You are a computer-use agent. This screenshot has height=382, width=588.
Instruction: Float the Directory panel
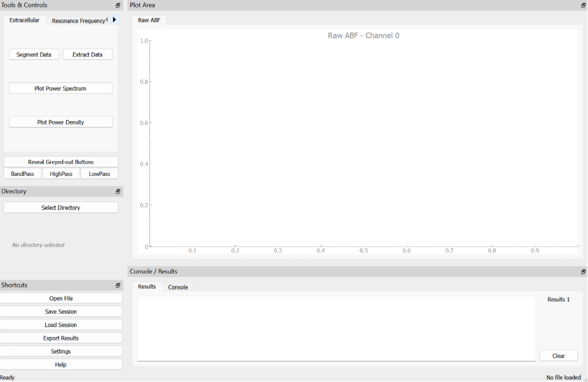(118, 191)
